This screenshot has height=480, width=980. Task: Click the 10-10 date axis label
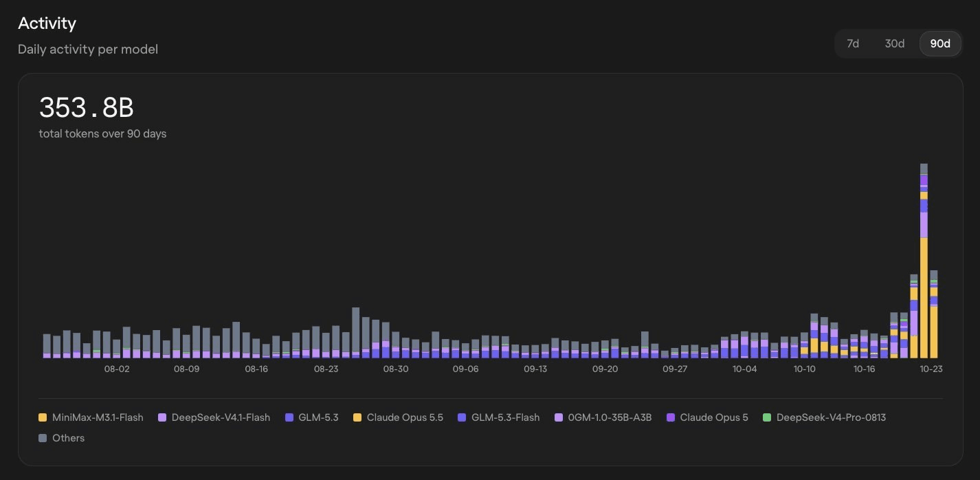coord(804,369)
